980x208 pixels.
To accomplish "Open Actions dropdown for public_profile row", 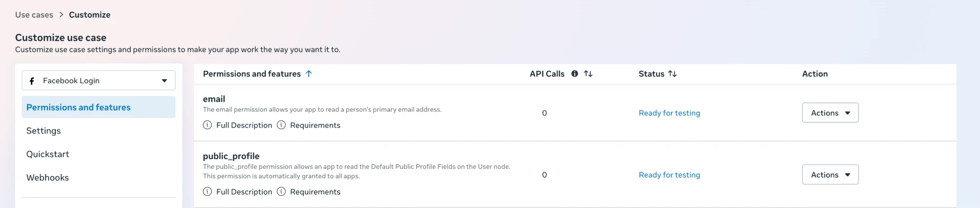I will [x=830, y=175].
